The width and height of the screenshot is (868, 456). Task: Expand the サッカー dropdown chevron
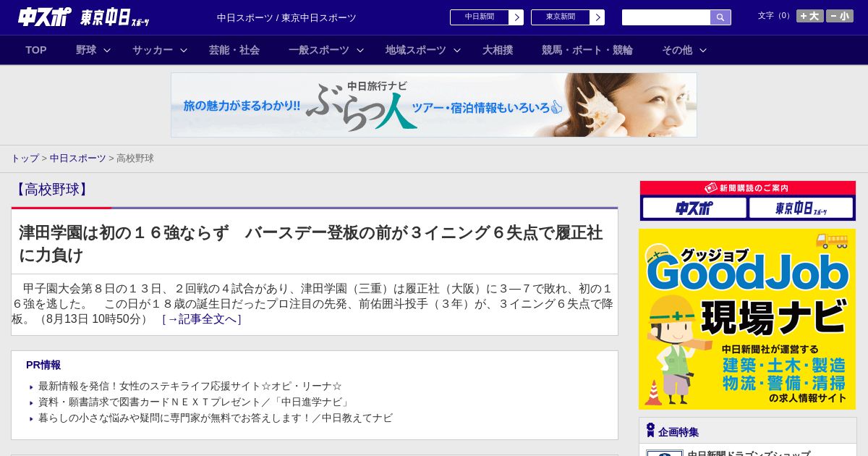click(184, 51)
